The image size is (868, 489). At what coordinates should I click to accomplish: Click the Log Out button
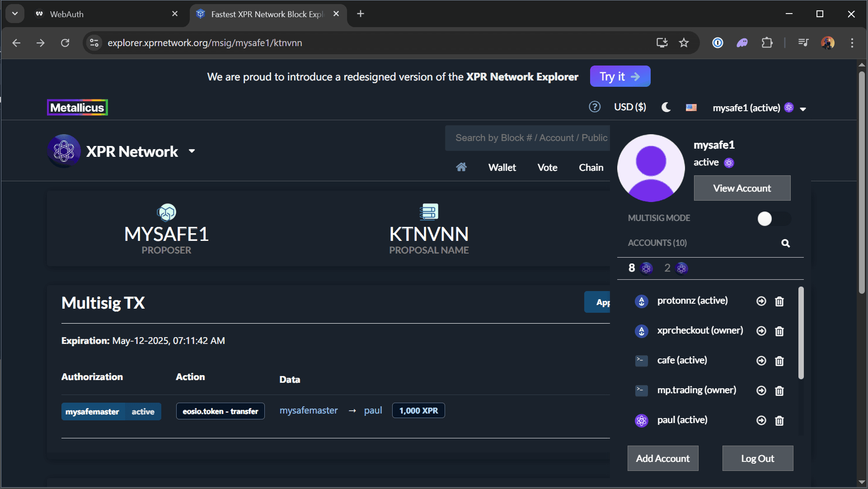coord(758,458)
